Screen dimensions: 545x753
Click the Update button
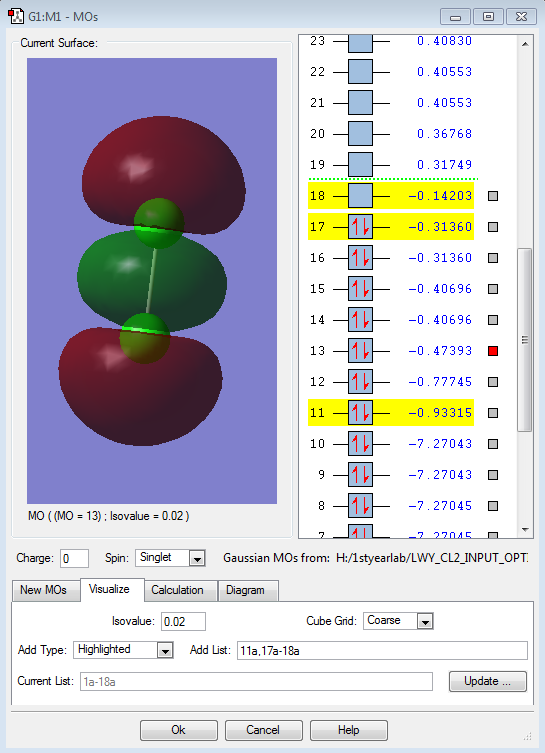coord(487,681)
